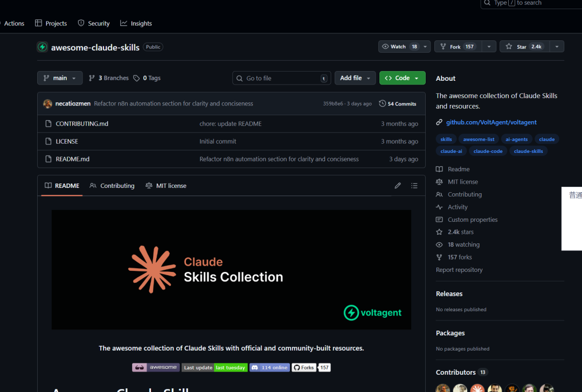
Task: Open the CONTRIBUTING.md file
Action: (x=82, y=124)
